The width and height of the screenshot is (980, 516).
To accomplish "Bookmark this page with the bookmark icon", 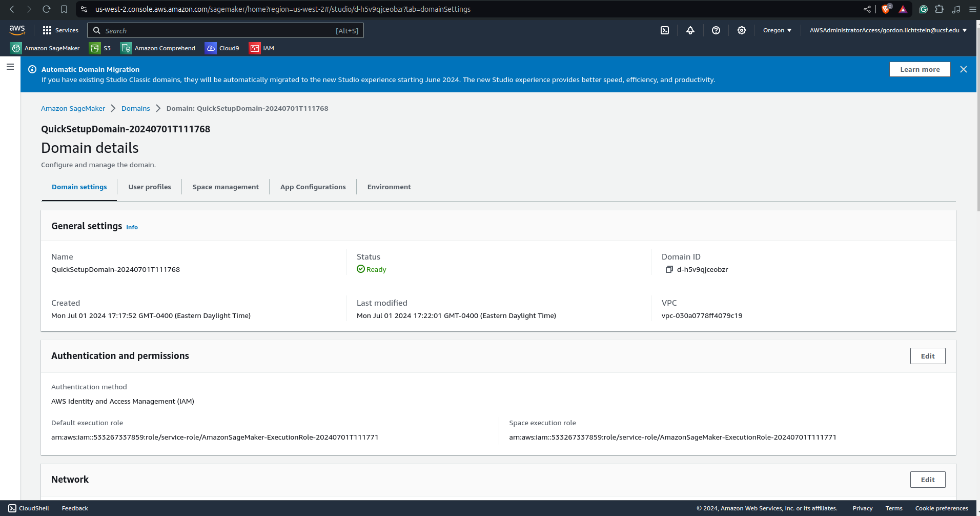I will tap(64, 9).
